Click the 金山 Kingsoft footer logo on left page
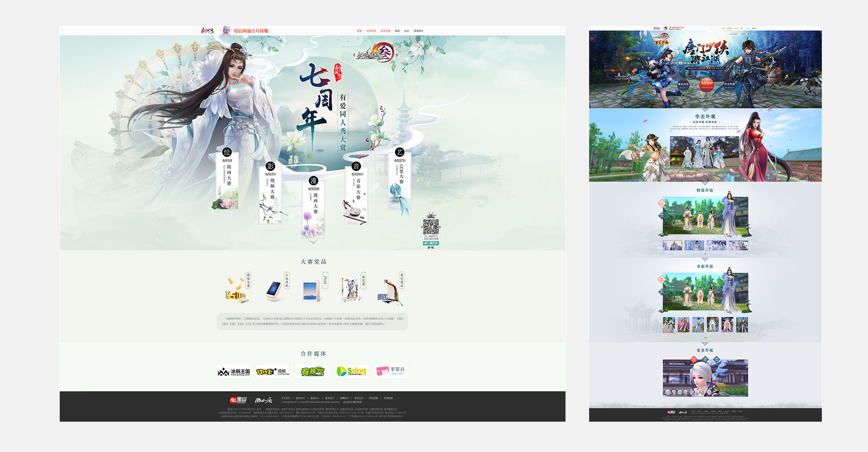The height and width of the screenshot is (452, 868). 238,400
